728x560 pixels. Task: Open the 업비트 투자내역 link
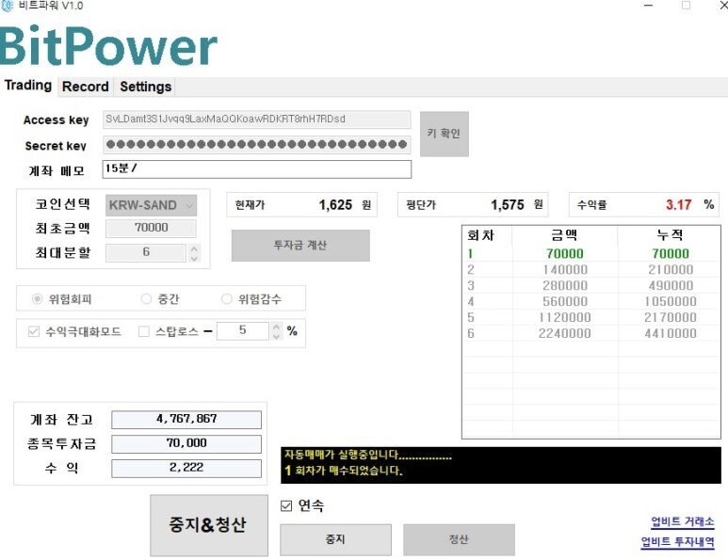[677, 541]
